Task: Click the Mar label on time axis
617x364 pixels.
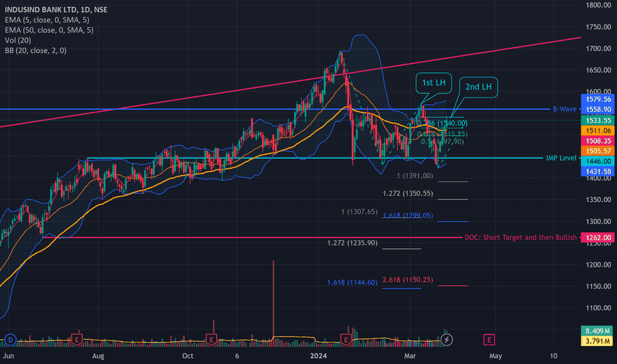Action: tap(410, 356)
